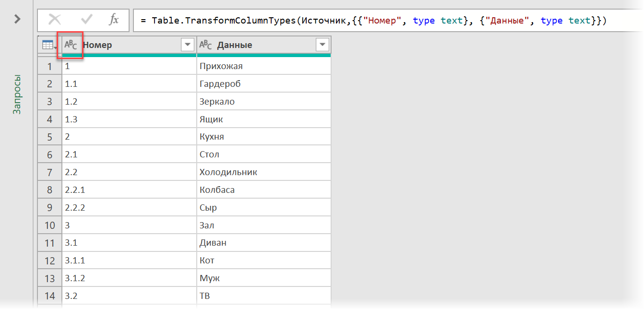Open the table menu icon in header corner
Image resolution: width=644 pixels, height=309 pixels.
point(49,45)
